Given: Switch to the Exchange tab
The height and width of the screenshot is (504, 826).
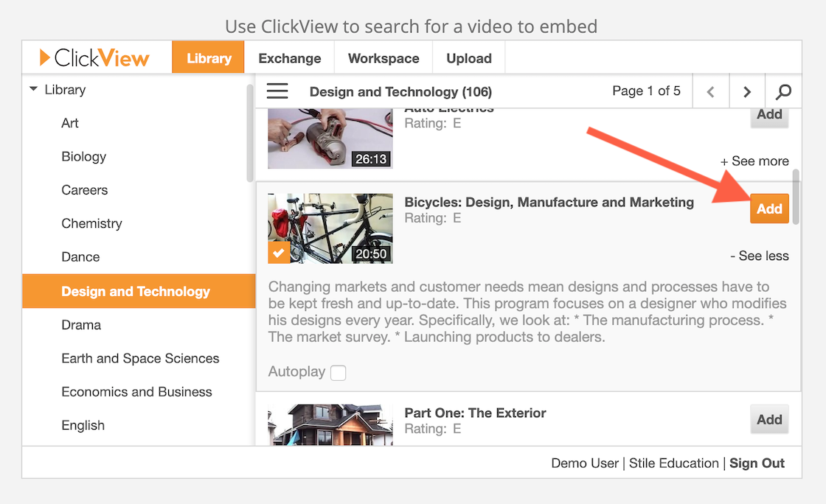Looking at the screenshot, I should pos(289,58).
